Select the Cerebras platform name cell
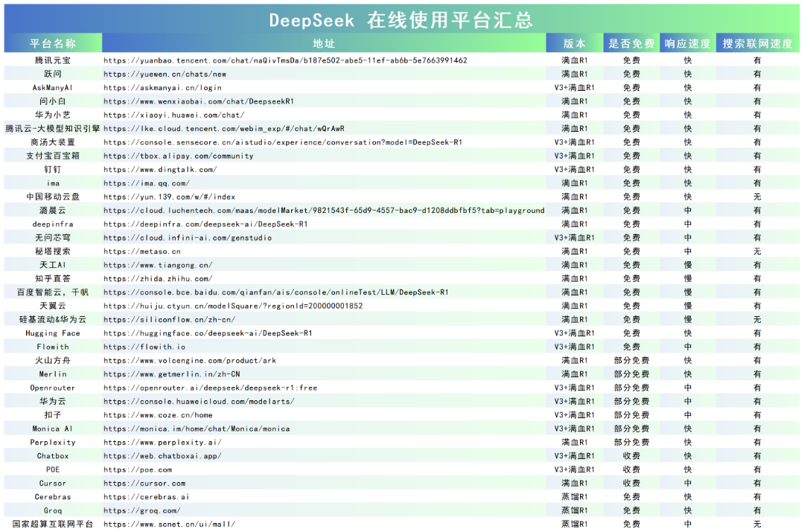The image size is (804, 532). pyautogui.click(x=53, y=497)
